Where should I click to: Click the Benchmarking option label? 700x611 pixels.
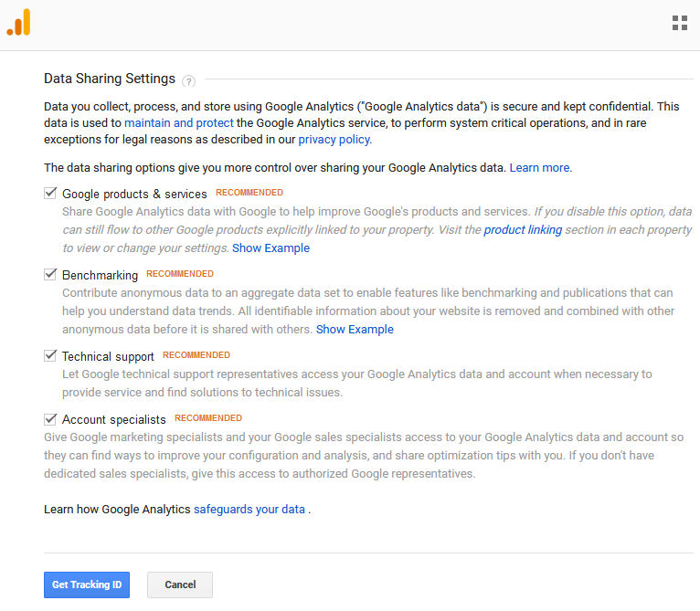pyautogui.click(x=100, y=275)
